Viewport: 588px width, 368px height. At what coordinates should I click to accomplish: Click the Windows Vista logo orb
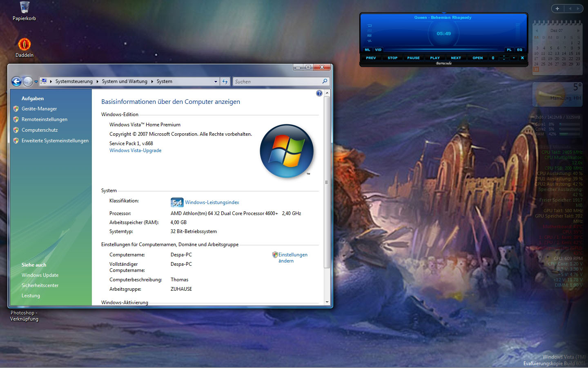click(x=287, y=151)
